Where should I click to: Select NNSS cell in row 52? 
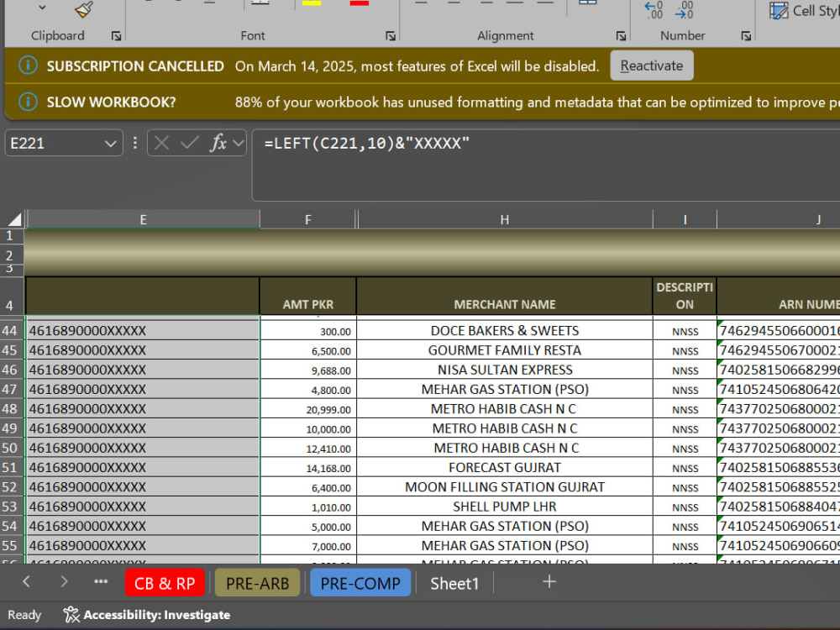point(685,487)
